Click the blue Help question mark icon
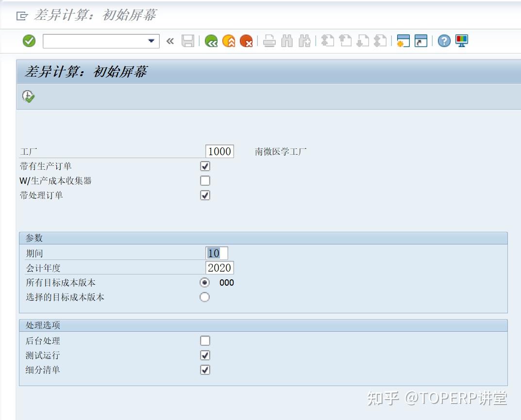The image size is (521, 420). pos(444,41)
